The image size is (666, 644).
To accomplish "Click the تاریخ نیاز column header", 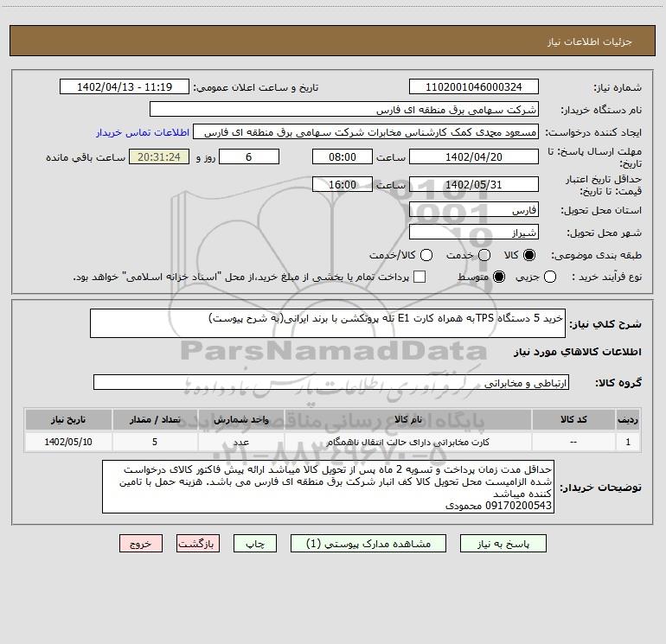I will [68, 419].
